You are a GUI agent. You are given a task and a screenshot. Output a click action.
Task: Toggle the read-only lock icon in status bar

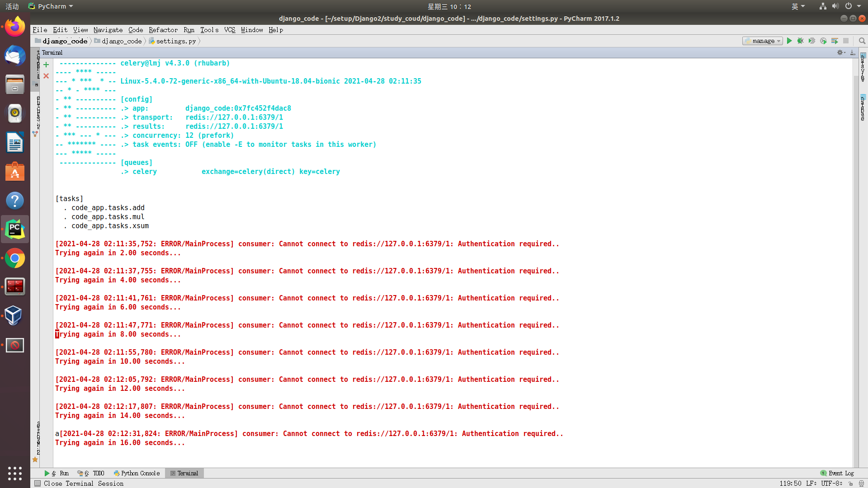tap(851, 483)
